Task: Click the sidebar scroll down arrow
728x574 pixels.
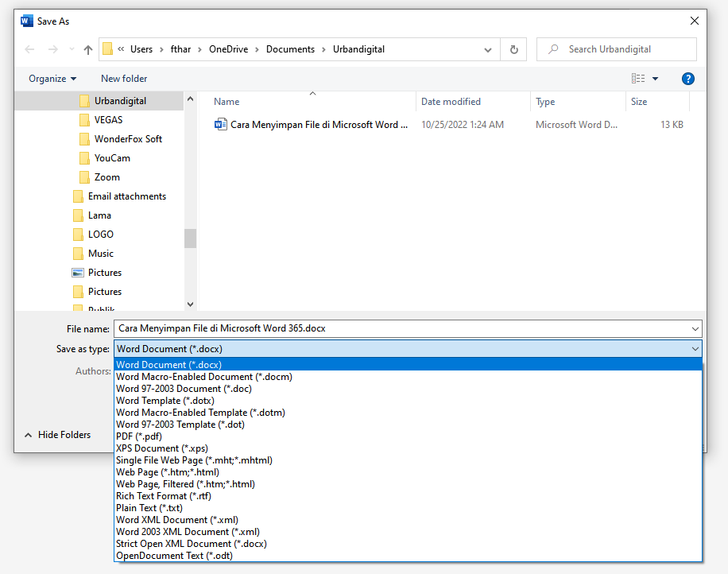Action: (190, 304)
